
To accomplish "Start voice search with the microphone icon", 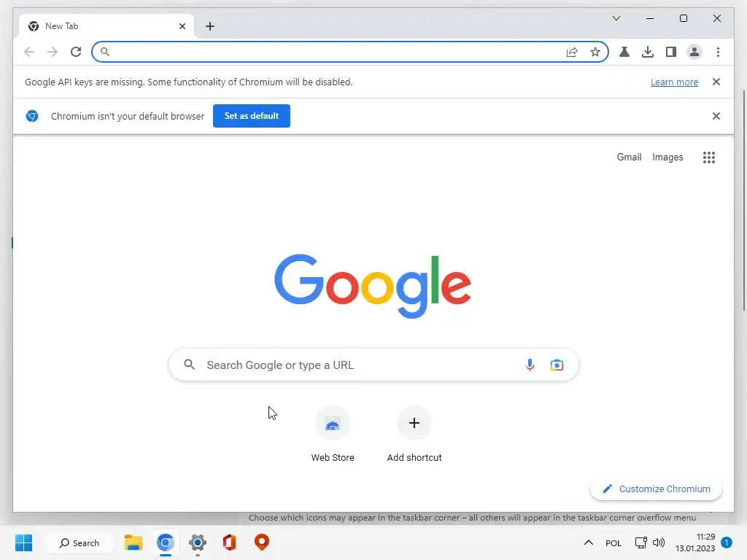I will point(530,365).
